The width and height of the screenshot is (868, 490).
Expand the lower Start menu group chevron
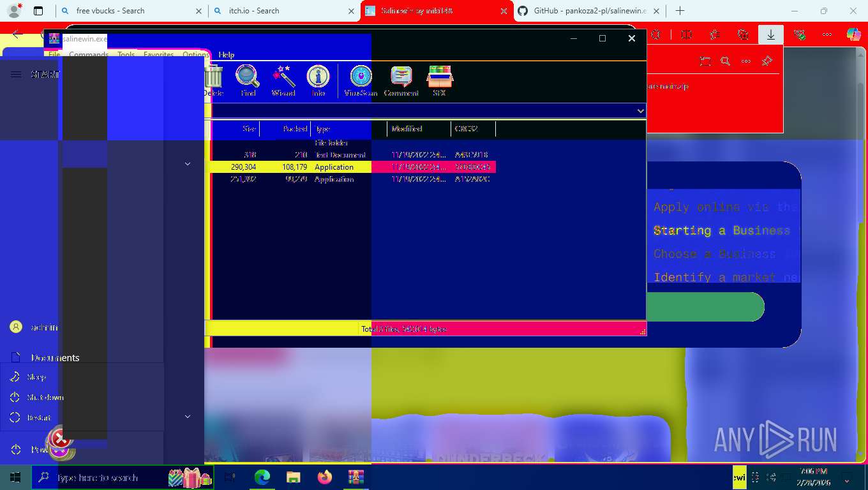pyautogui.click(x=188, y=417)
